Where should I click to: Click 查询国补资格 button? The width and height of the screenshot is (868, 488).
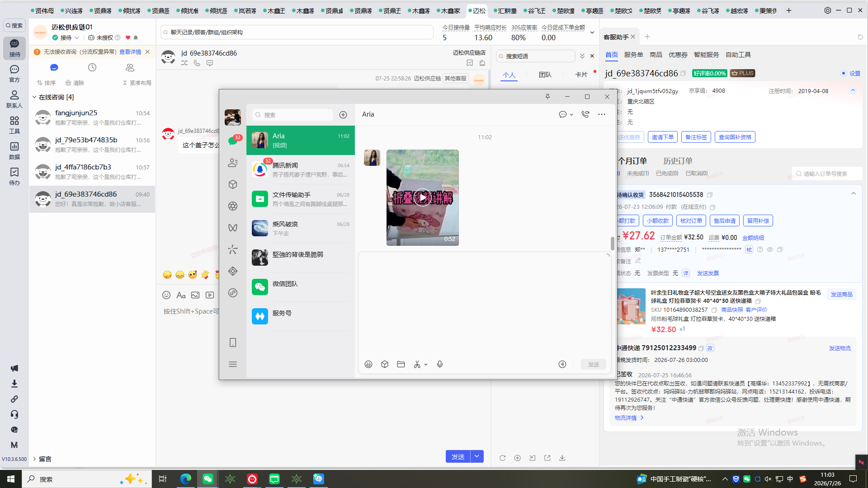click(735, 137)
